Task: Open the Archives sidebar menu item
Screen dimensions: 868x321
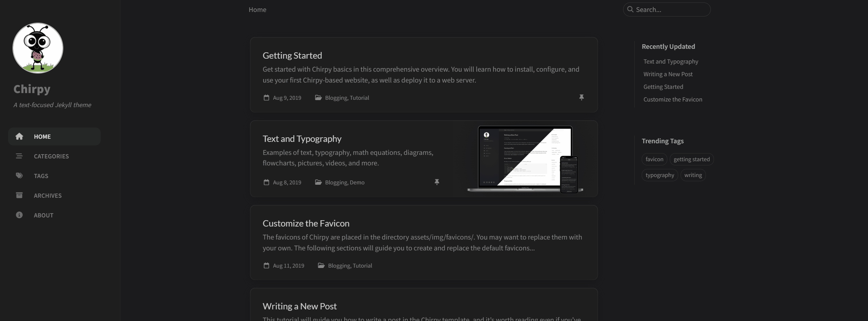Action: (x=48, y=196)
